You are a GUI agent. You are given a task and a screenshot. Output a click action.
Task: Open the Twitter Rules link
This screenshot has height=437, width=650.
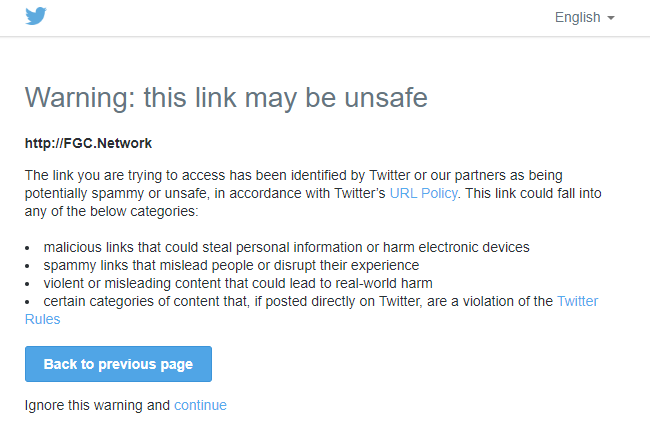(x=577, y=301)
